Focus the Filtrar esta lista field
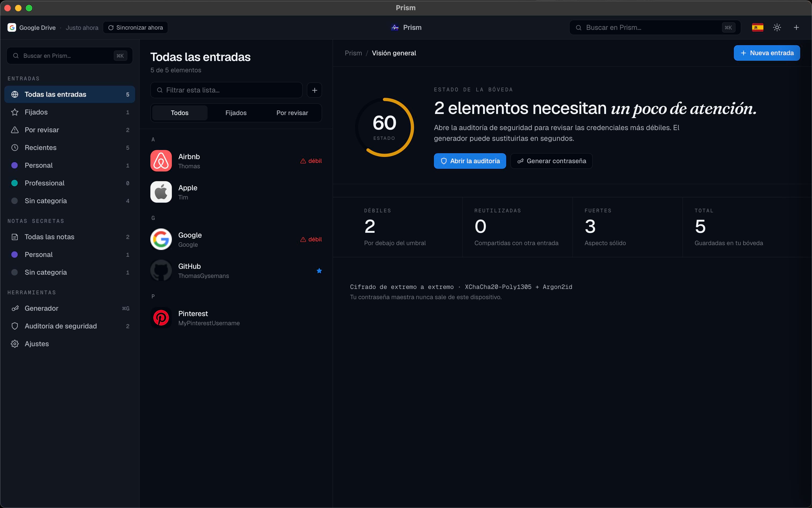 click(226, 90)
